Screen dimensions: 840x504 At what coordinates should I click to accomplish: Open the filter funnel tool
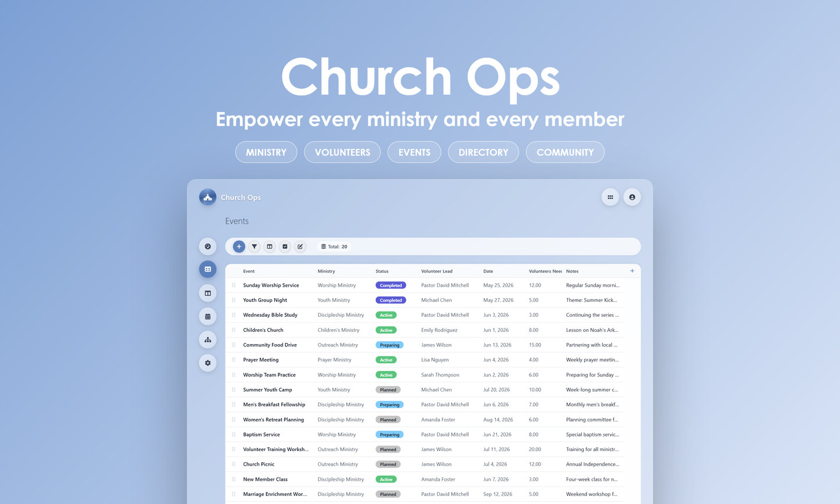254,246
